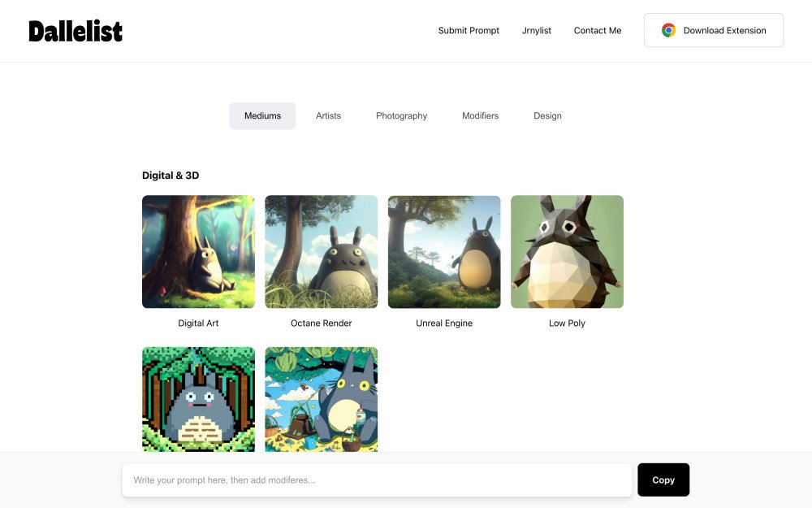812x508 pixels.
Task: Open the Submit Prompt link
Action: pos(469,31)
